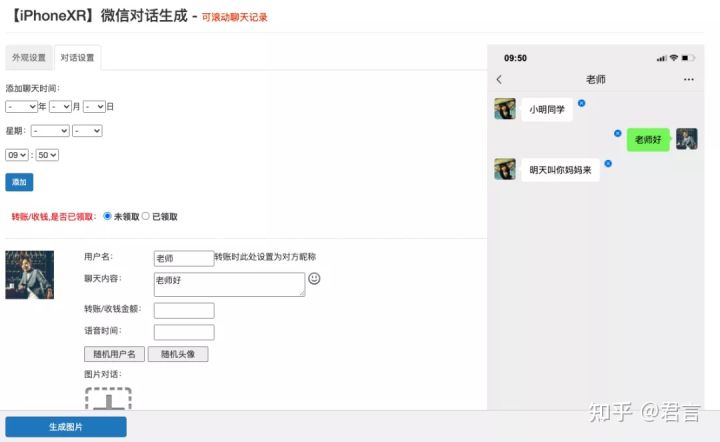Click the image upload dashed box
This screenshot has width=720, height=442.
[x=108, y=398]
